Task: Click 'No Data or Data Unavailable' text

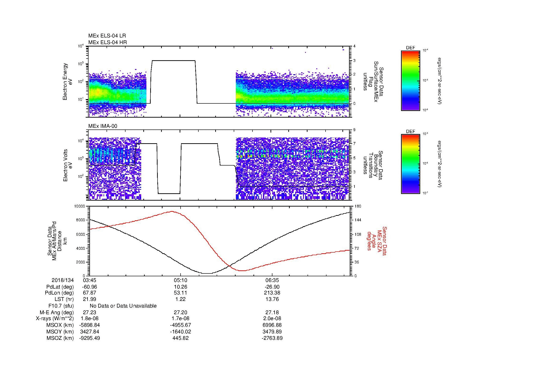Action: pyautogui.click(x=123, y=306)
